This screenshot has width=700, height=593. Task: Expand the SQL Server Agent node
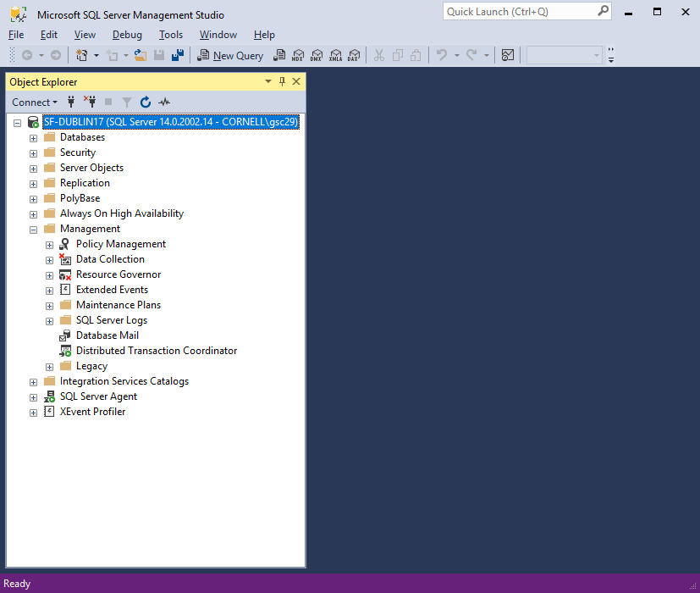[x=34, y=397]
